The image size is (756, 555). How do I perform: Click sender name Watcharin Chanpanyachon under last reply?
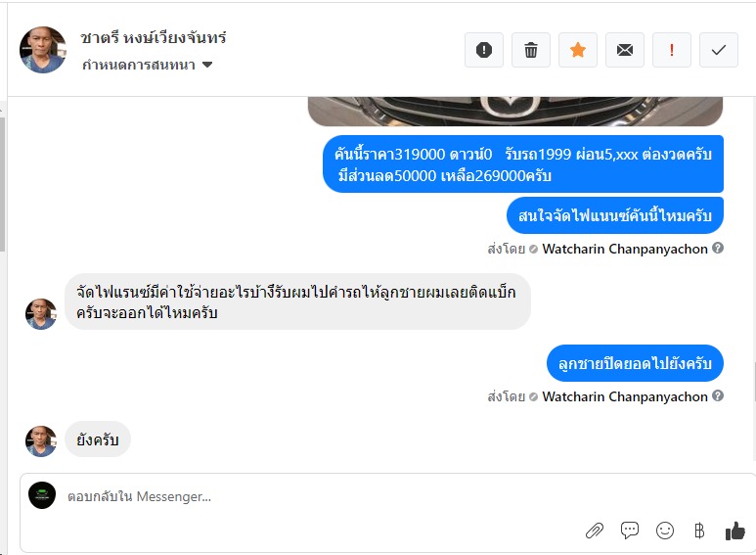[x=625, y=396]
